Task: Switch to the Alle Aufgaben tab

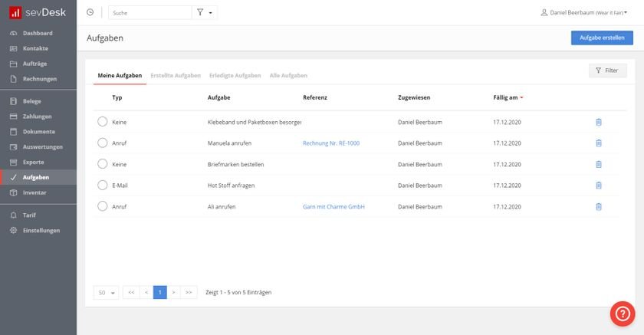Action: coord(288,75)
